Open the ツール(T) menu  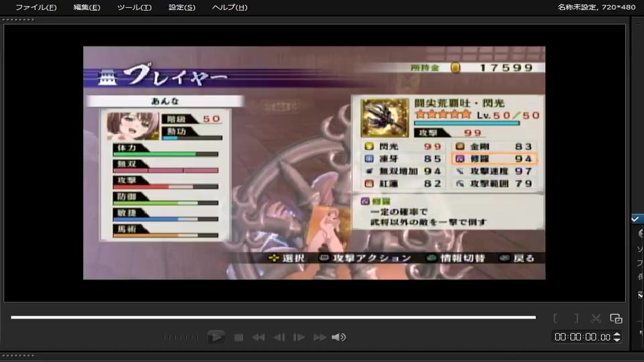134,7
